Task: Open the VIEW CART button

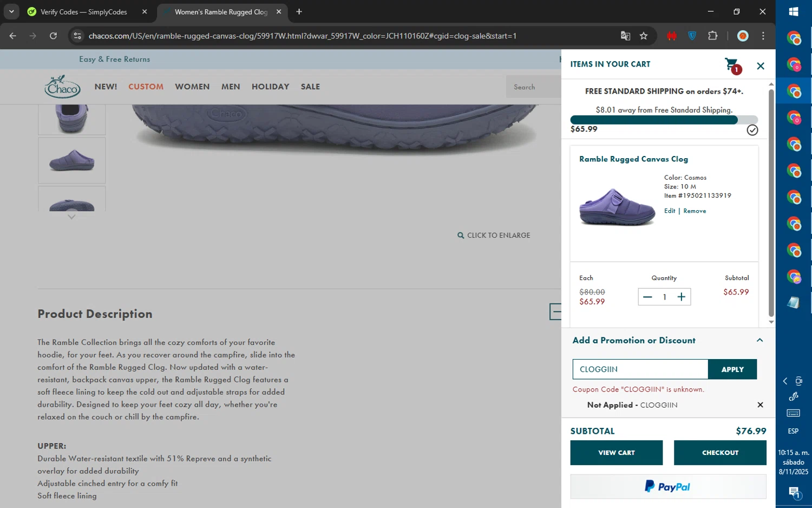Action: click(616, 453)
